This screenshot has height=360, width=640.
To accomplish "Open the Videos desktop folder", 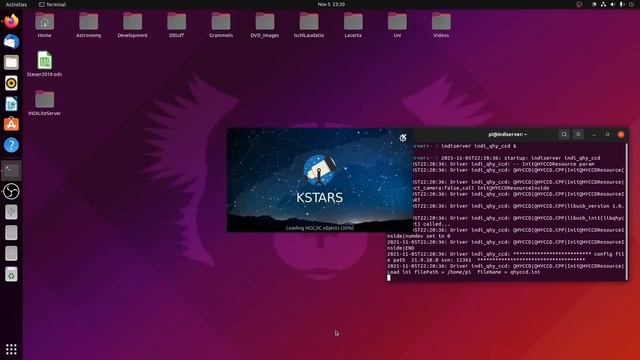I will tap(441, 24).
